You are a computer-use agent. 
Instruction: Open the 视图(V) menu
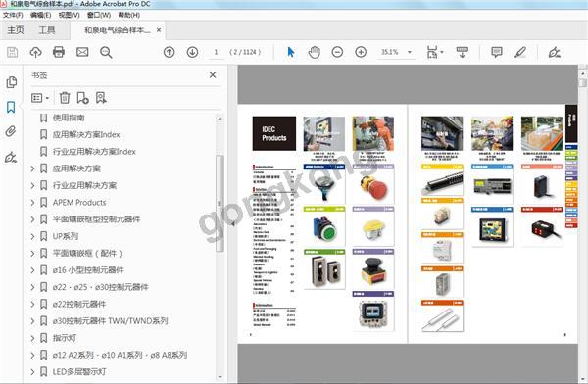(69, 15)
